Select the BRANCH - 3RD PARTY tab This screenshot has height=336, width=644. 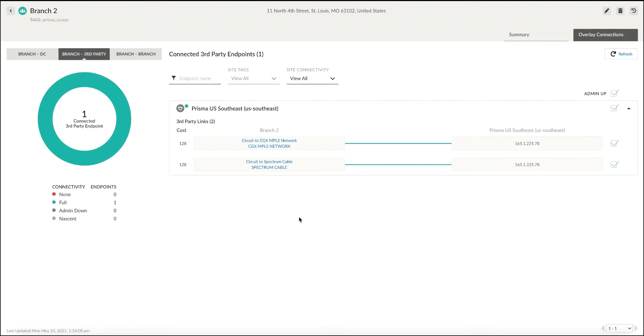[84, 54]
